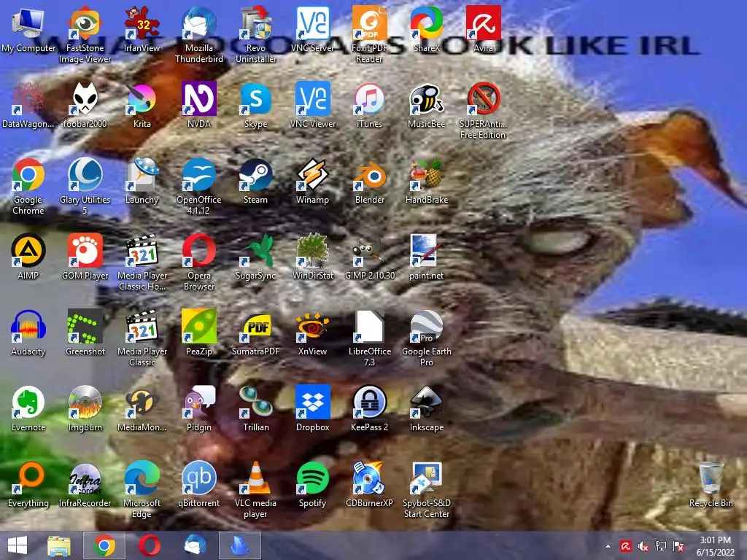Select Revo Uninstaller icon
The width and height of the screenshot is (747, 560).
(256, 35)
